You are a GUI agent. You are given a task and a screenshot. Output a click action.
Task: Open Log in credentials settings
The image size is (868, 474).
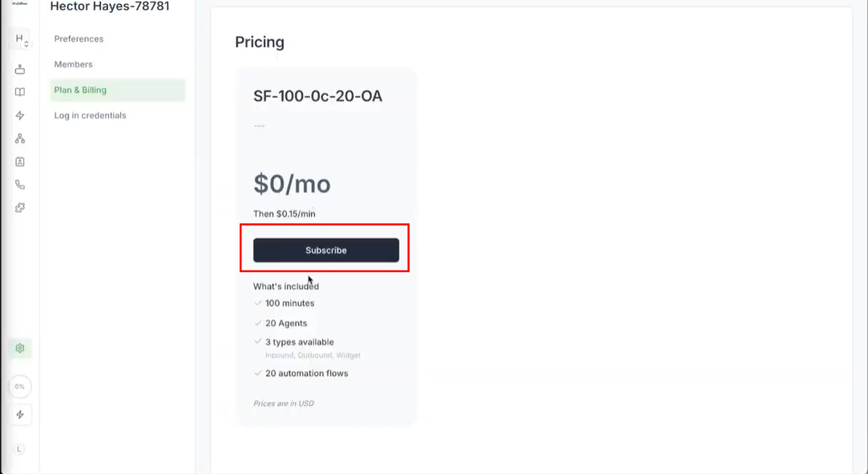(90, 116)
